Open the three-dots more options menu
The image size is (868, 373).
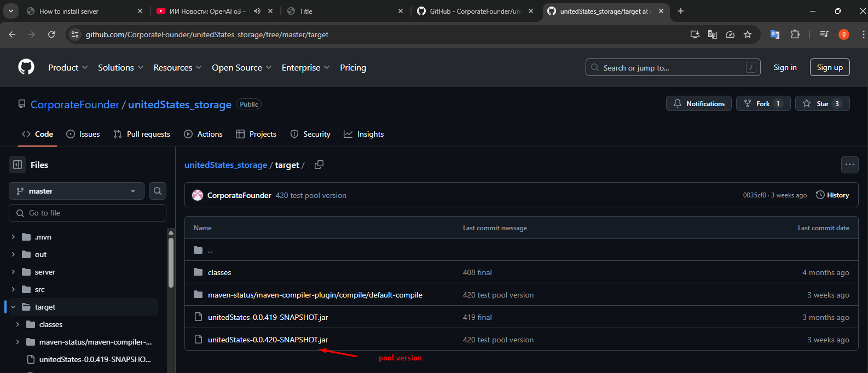click(849, 165)
